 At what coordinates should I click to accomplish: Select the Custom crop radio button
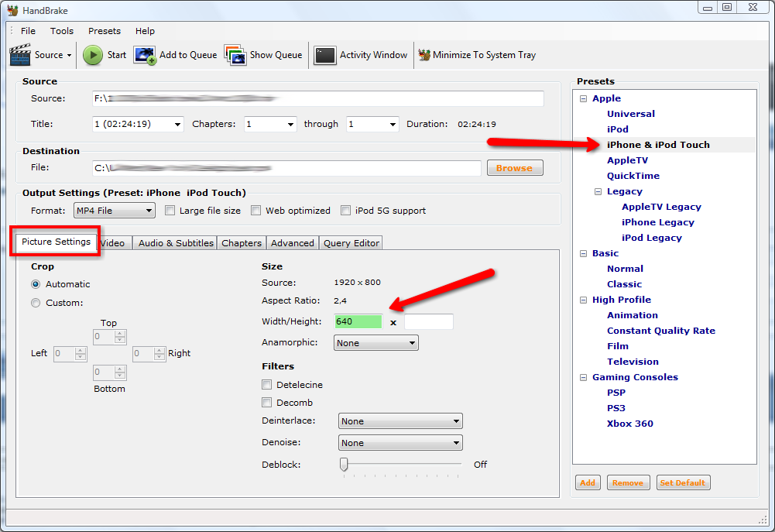click(36, 303)
